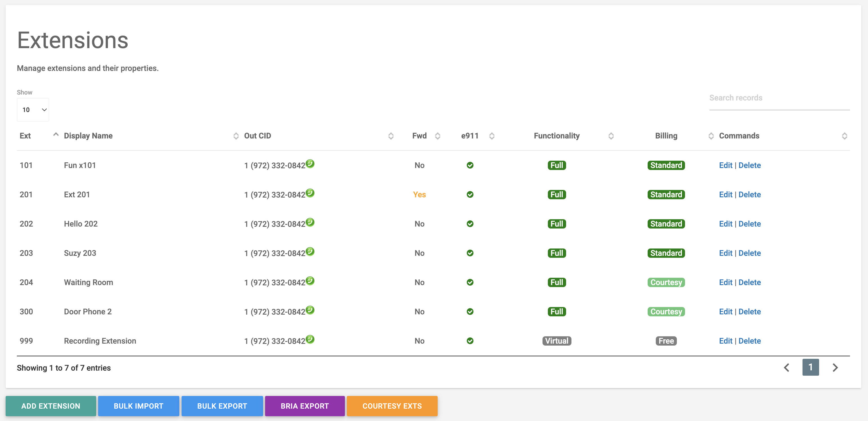
Task: Click the e911 checkmark for Suzy 203
Action: pyautogui.click(x=470, y=253)
